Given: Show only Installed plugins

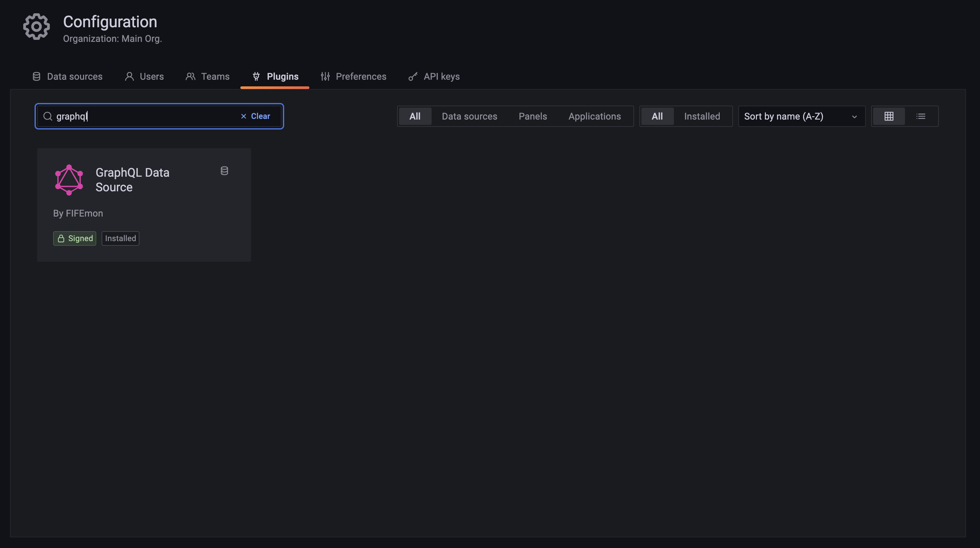Looking at the screenshot, I should (701, 117).
